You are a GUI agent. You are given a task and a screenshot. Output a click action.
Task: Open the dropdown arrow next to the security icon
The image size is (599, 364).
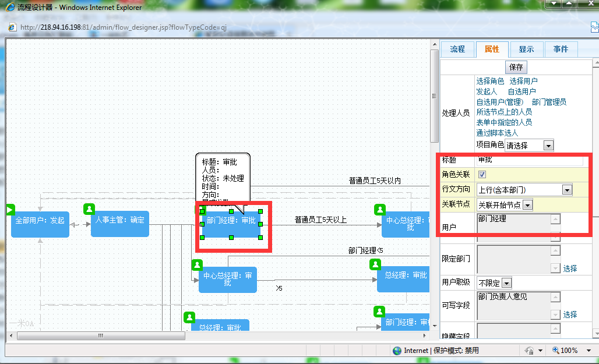tap(540, 350)
